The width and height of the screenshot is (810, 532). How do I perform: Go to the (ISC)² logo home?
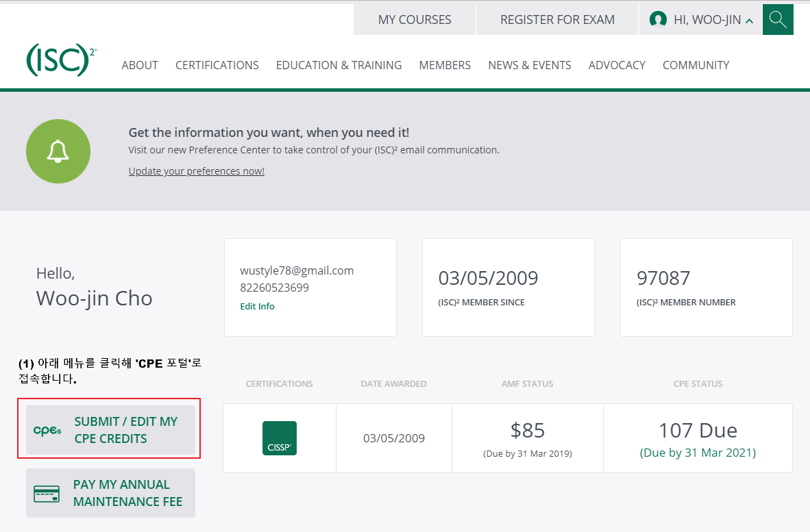pyautogui.click(x=61, y=60)
